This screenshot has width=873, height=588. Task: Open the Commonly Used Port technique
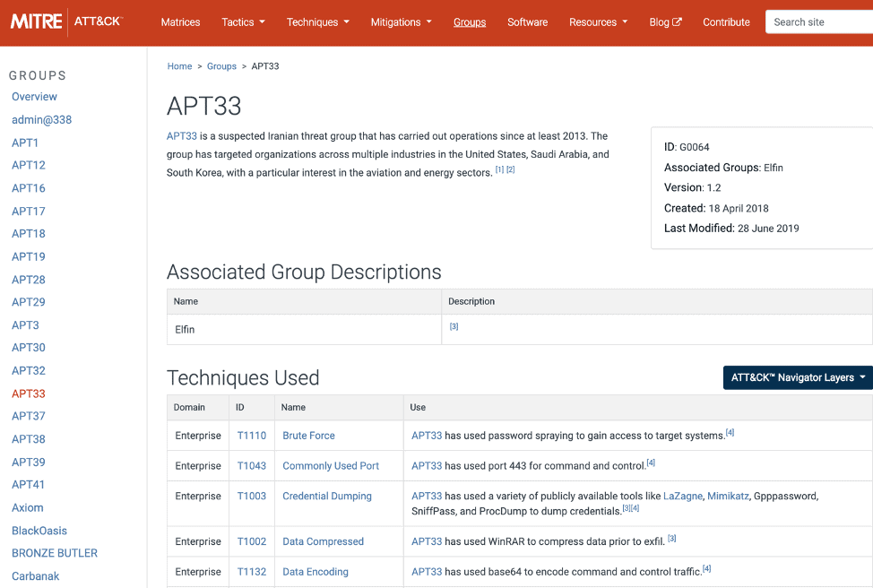tap(331, 465)
